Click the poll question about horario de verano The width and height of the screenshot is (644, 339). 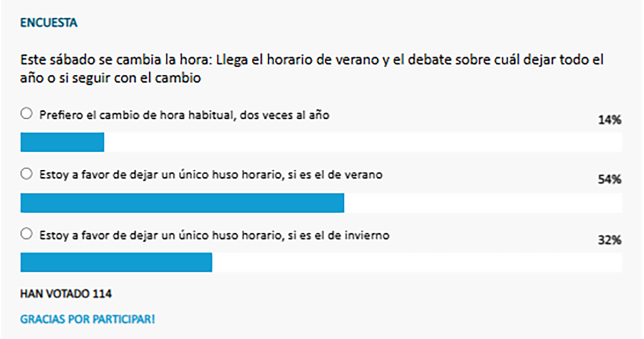[x=311, y=68]
